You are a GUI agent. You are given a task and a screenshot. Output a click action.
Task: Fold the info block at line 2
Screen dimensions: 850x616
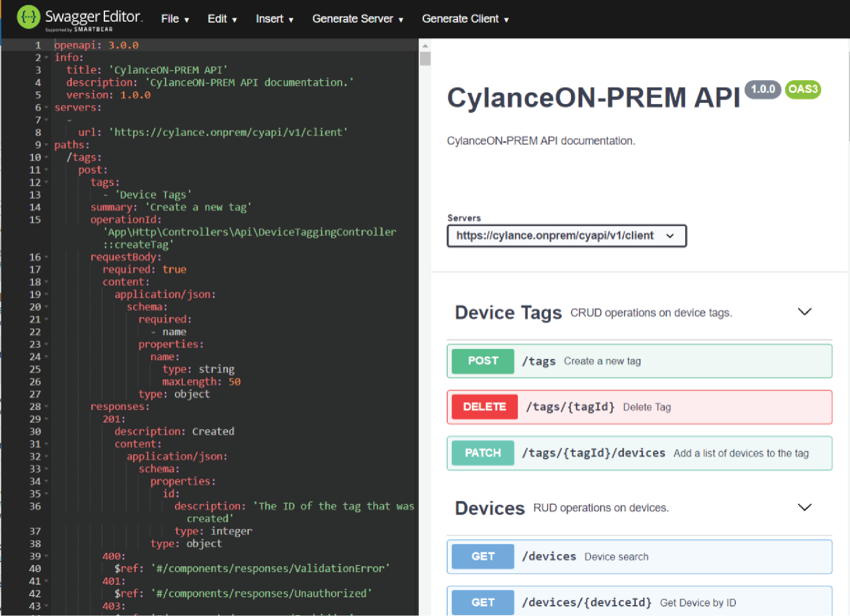46,58
